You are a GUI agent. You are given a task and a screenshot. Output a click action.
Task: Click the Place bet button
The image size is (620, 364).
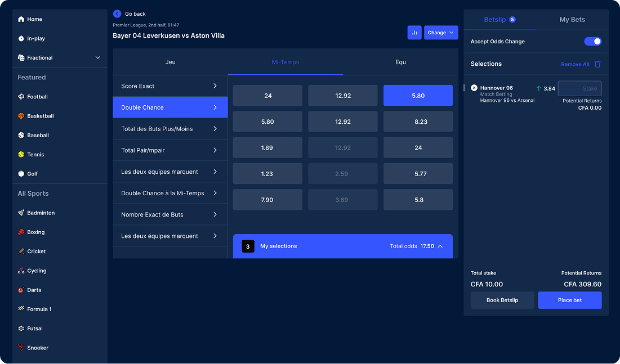tap(569, 300)
